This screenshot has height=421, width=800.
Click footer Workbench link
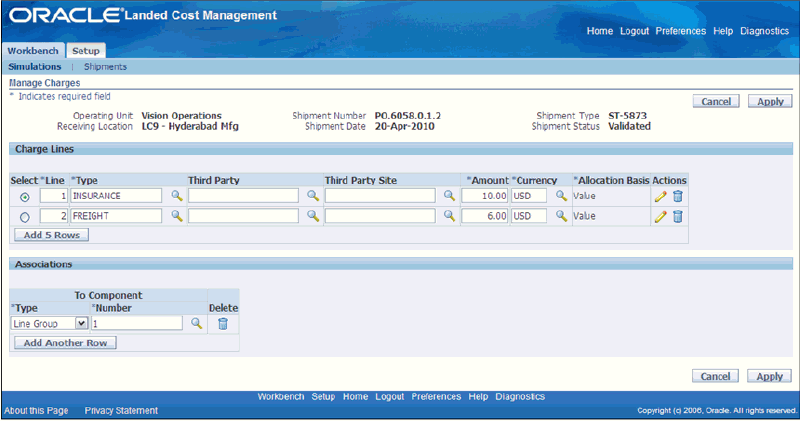click(x=281, y=397)
